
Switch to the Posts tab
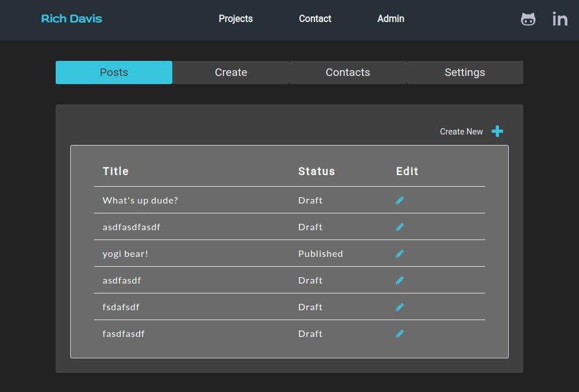point(114,72)
